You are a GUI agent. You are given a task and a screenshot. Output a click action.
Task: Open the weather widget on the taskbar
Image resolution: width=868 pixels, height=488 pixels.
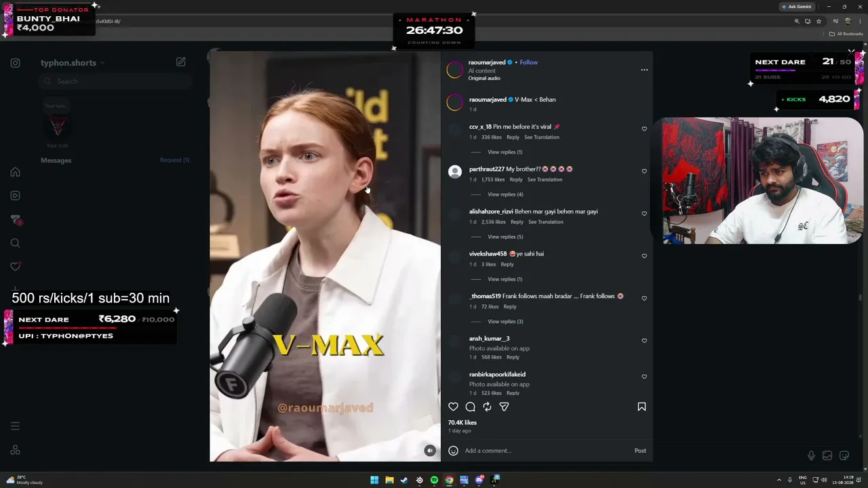point(26,481)
